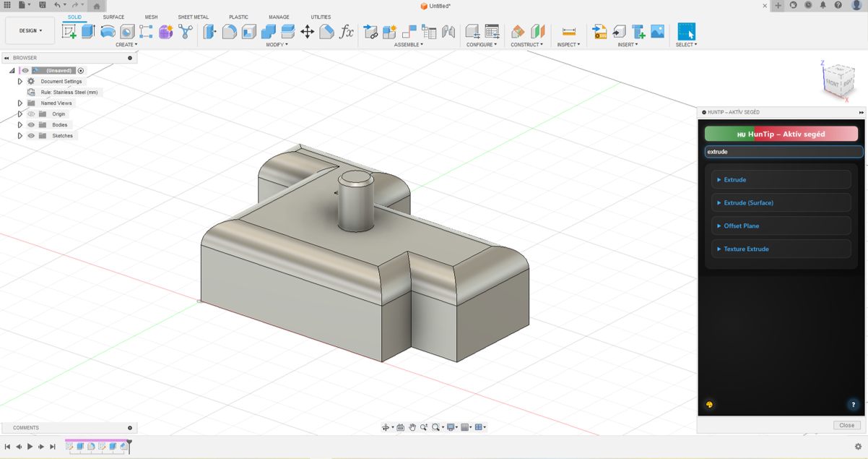
Task: Click the Measure tool icon
Action: 568,31
